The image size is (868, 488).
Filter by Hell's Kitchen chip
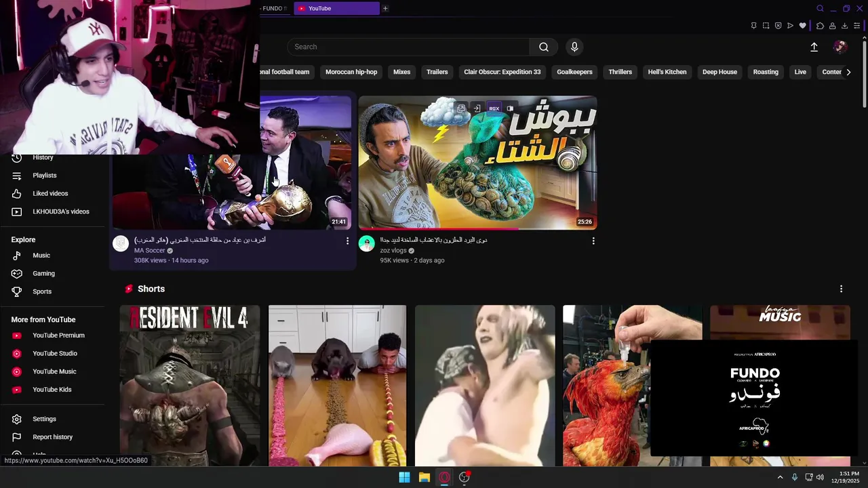click(667, 72)
